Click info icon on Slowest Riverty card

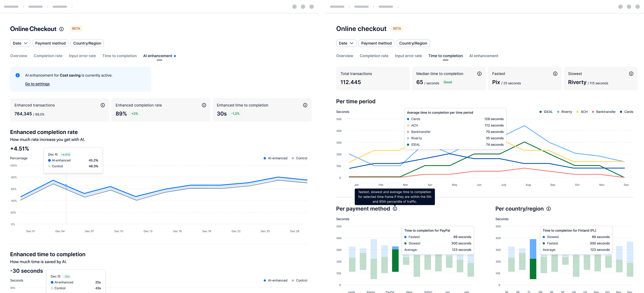click(631, 74)
